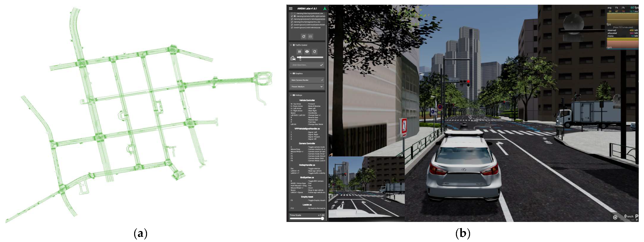Reset traffic with the reload icon

315,52
